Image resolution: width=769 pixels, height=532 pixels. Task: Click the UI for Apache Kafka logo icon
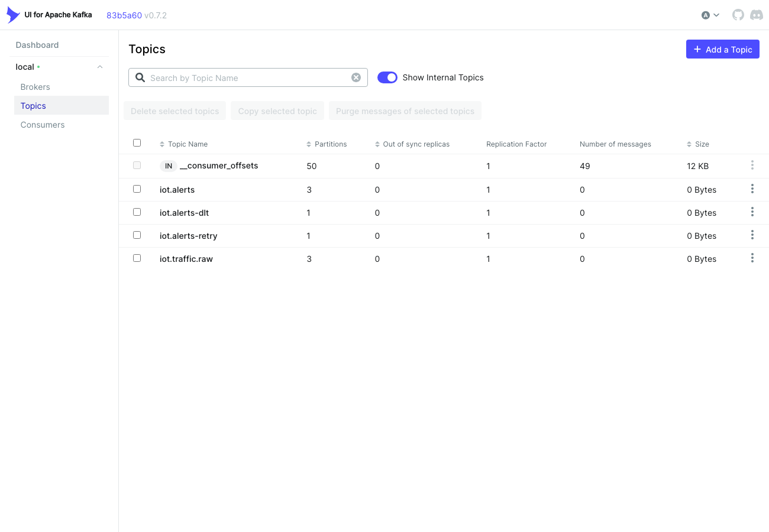[x=13, y=15]
